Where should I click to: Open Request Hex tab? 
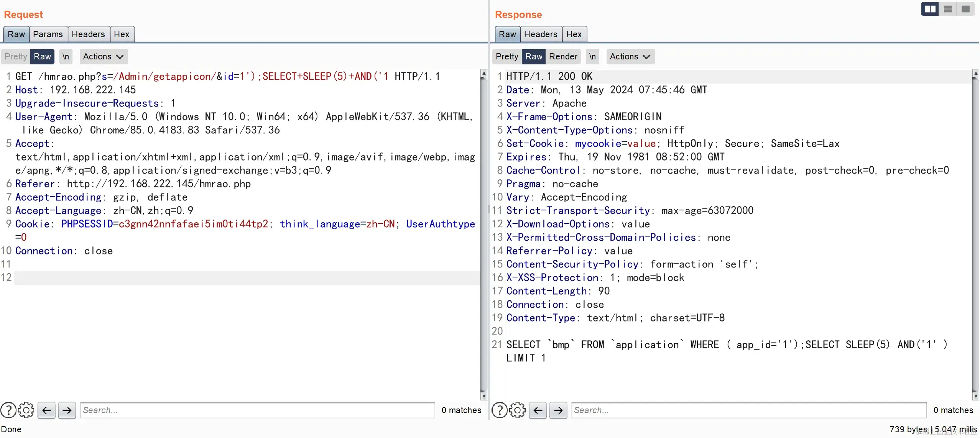(122, 34)
